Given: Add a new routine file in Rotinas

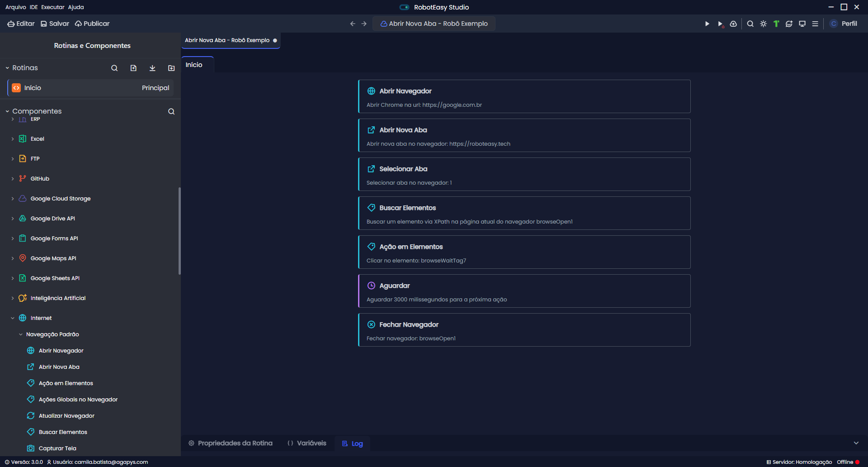Looking at the screenshot, I should coord(133,68).
